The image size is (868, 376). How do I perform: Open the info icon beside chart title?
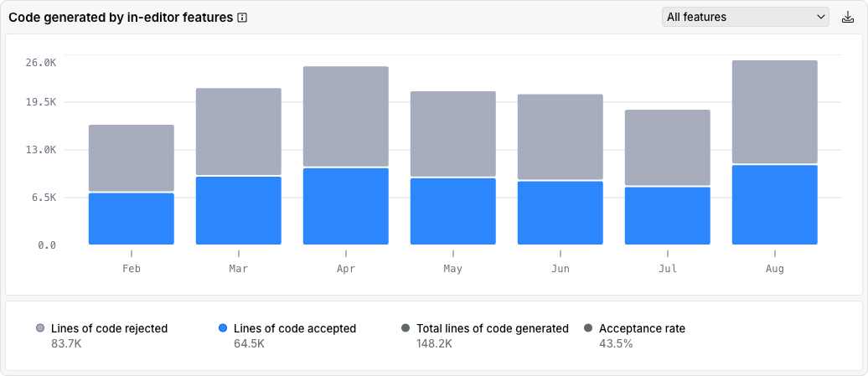pos(242,18)
